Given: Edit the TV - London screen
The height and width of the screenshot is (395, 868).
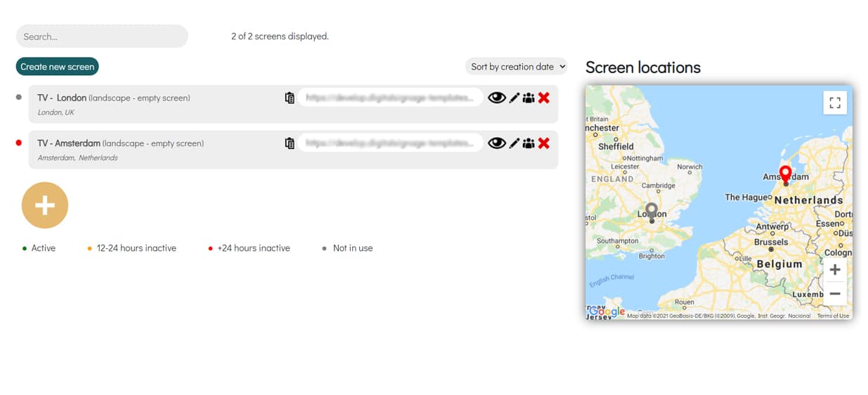Looking at the screenshot, I should (x=514, y=98).
